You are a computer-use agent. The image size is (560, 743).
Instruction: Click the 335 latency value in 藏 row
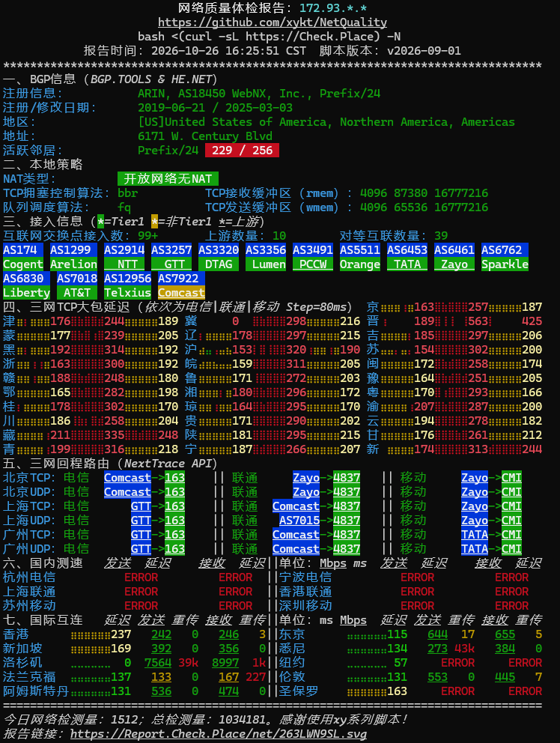(115, 435)
